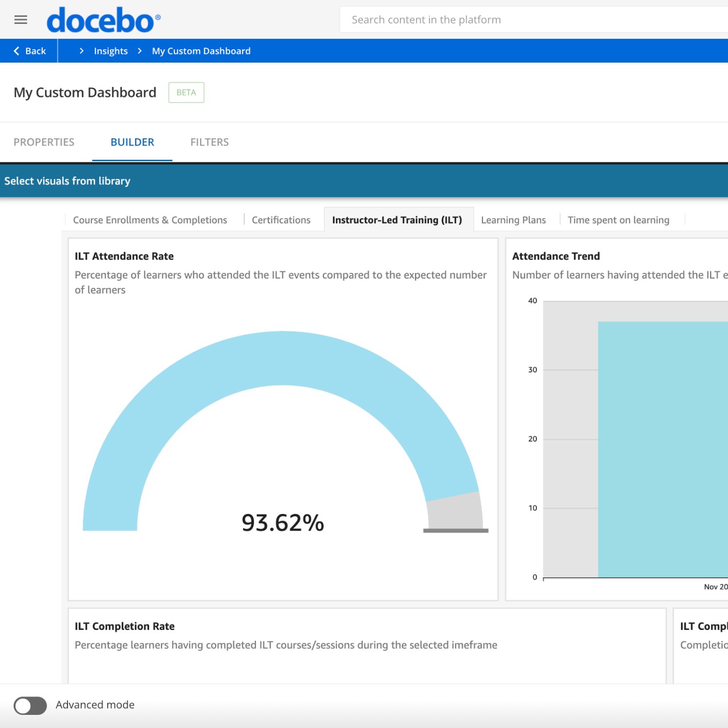
Task: Navigate to Insights breadcrumb link
Action: point(111,51)
